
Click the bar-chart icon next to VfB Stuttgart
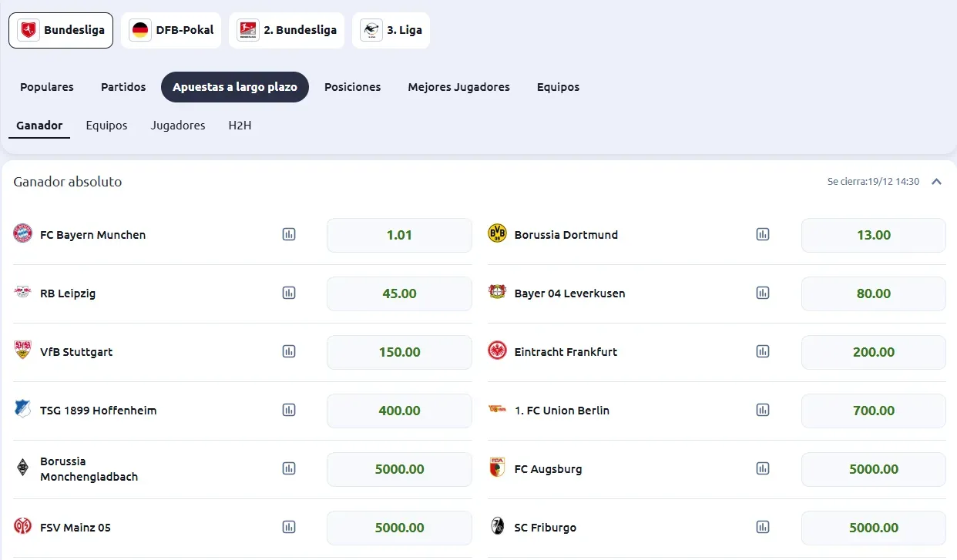[x=289, y=351]
